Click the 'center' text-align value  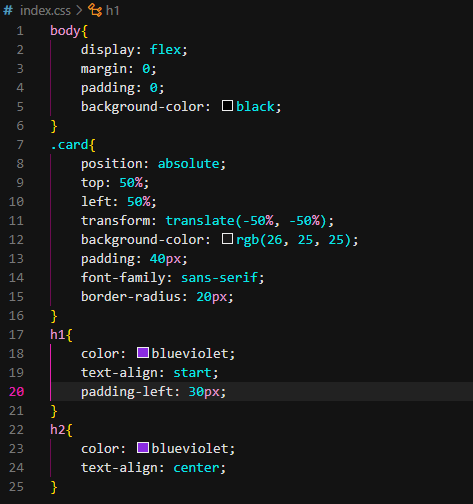click(x=196, y=468)
